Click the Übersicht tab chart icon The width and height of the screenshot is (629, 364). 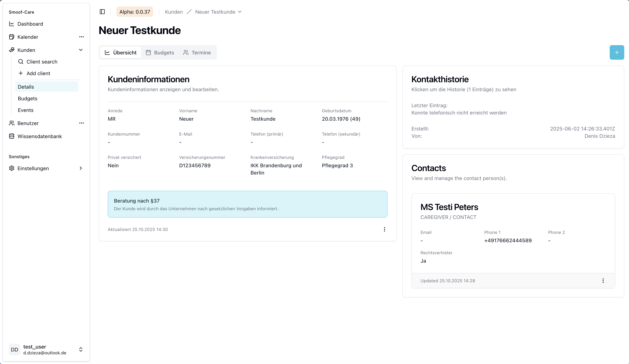coord(107,52)
